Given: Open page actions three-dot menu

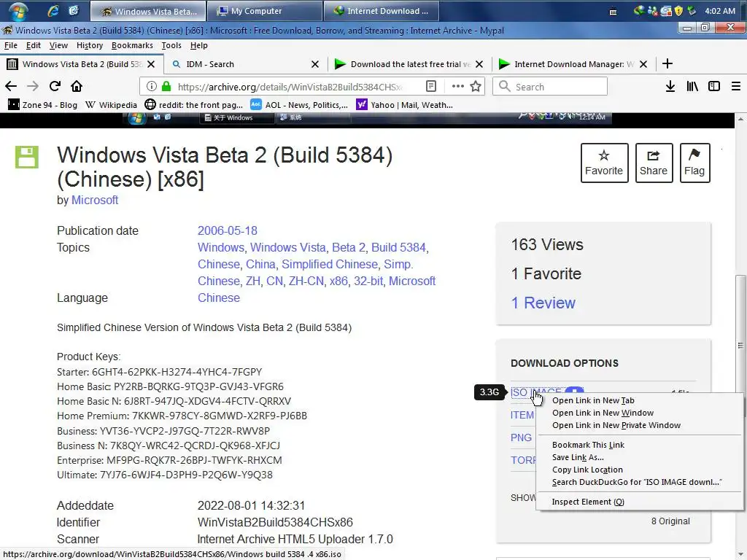Looking at the screenshot, I should [458, 86].
